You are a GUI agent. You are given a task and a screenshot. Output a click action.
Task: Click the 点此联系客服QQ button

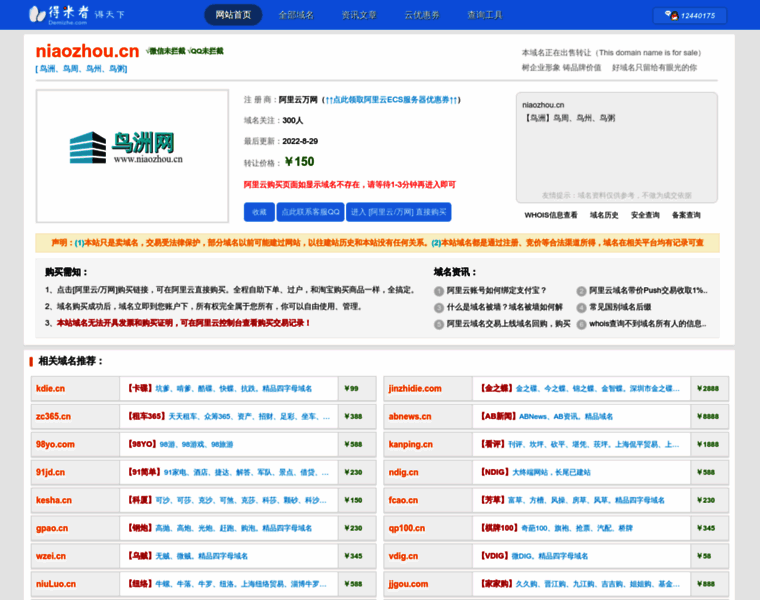(x=311, y=212)
